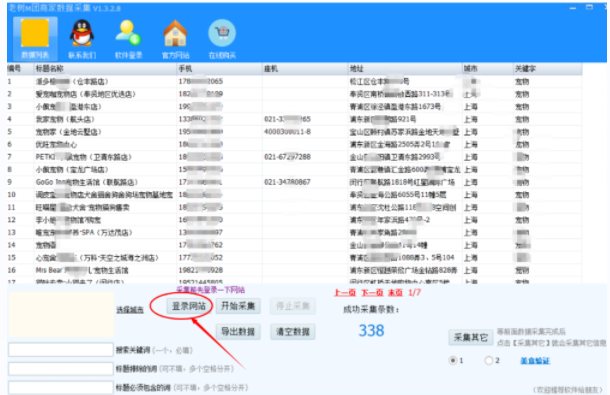
Task: Open the 美食验证 link
Action: [535, 361]
